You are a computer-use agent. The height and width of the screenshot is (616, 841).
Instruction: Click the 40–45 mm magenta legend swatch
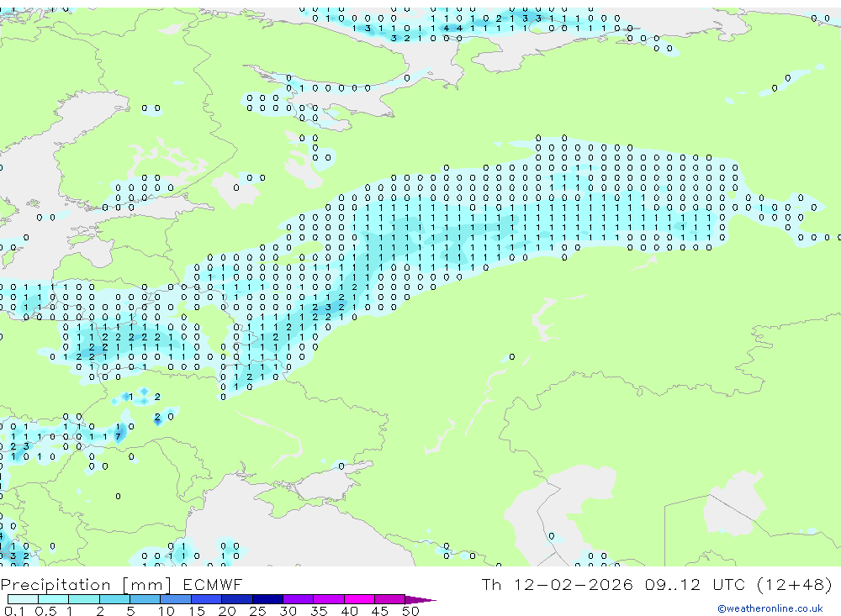(359, 599)
